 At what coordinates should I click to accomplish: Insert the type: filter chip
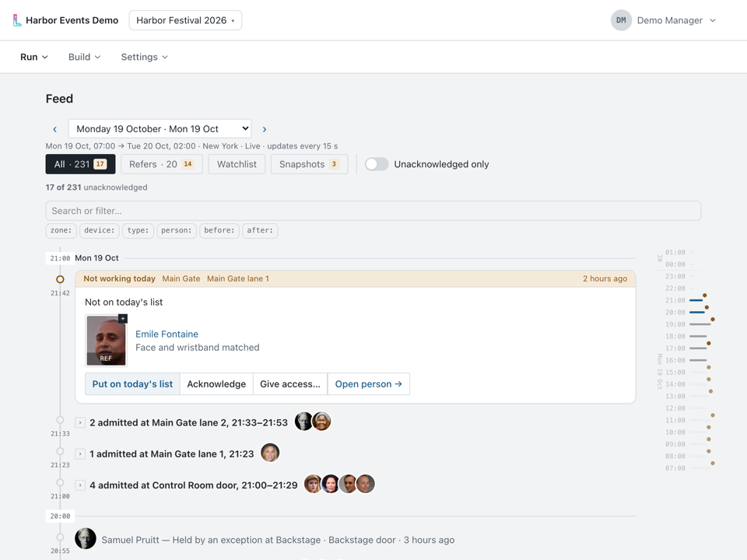pyautogui.click(x=138, y=230)
